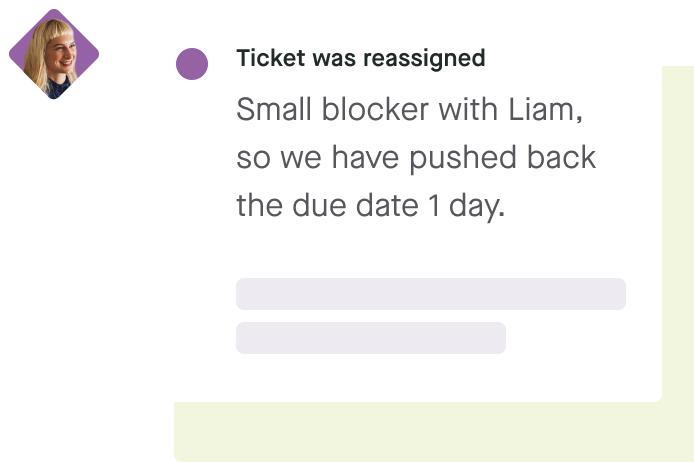This screenshot has width=694, height=462.
Task: Click the shorter gray placeholder bar
Action: coord(370,338)
